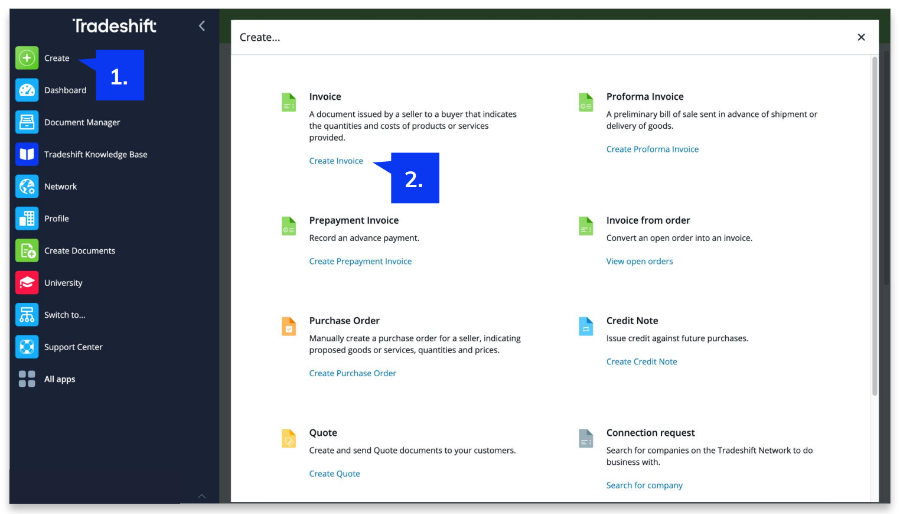Click the Create Invoice link
This screenshot has height=514, width=900.
(336, 161)
